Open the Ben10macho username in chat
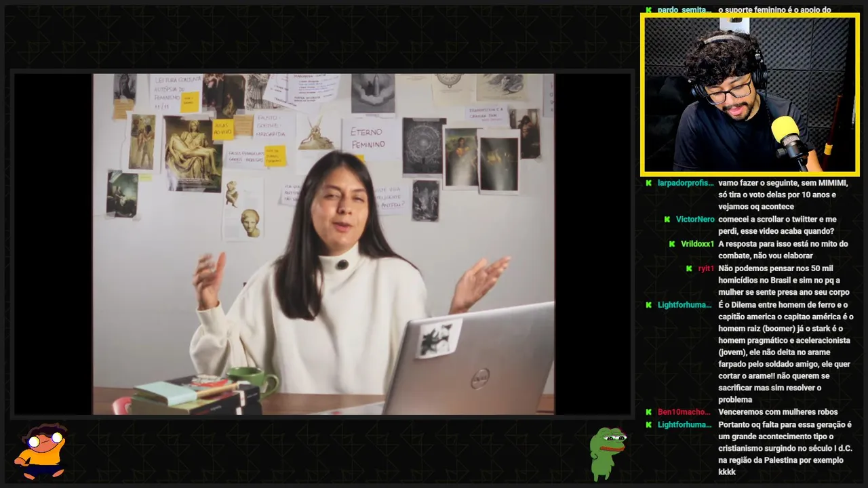Screen dimensions: 868x488 point(684,412)
